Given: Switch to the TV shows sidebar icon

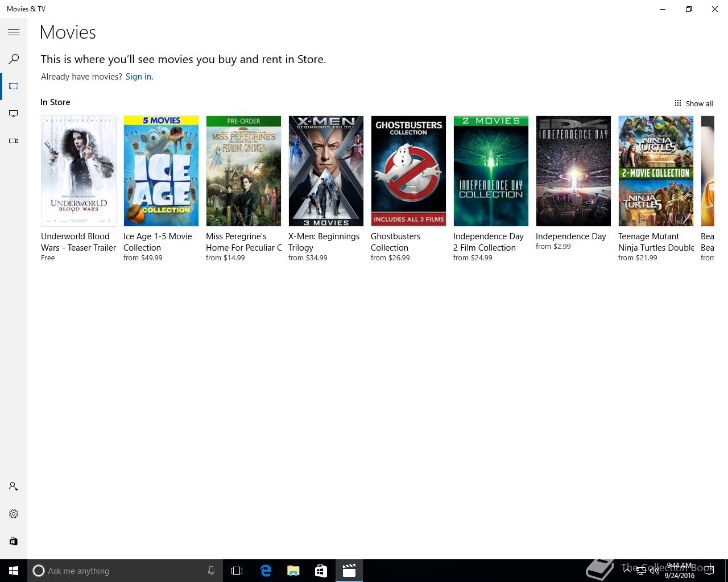Looking at the screenshot, I should pyautogui.click(x=14, y=114).
